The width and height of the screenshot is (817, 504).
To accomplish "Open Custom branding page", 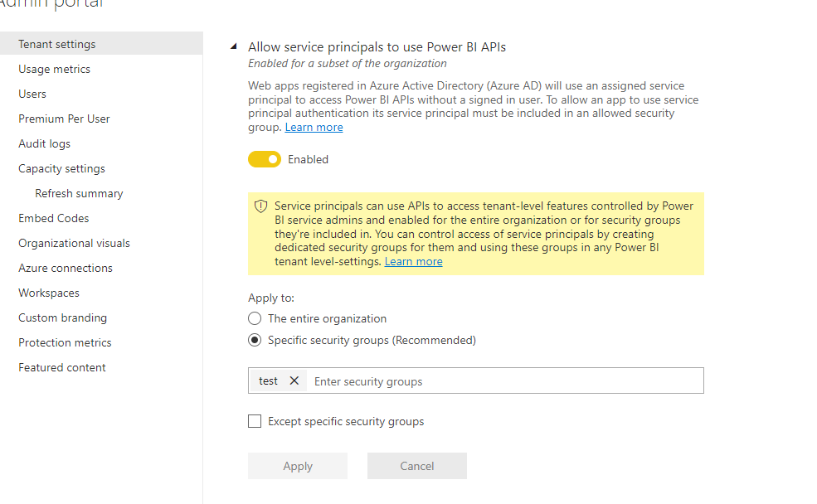I will pyautogui.click(x=62, y=317).
